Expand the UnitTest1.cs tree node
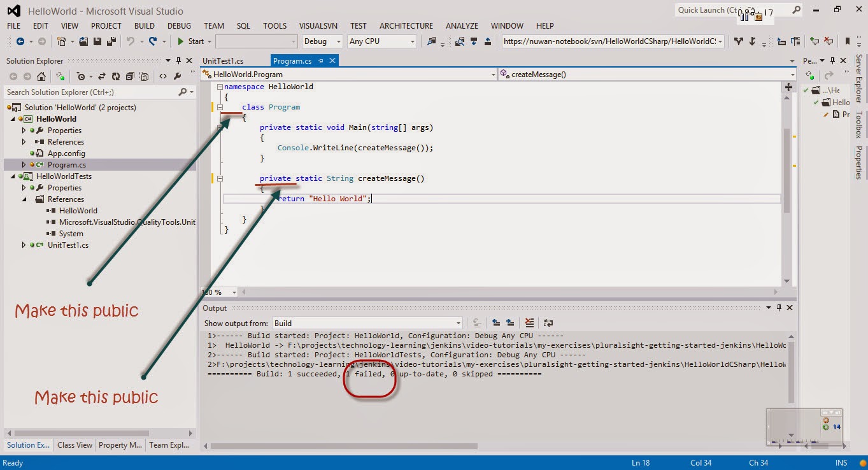Viewport: 868px width, 470px height. click(24, 245)
